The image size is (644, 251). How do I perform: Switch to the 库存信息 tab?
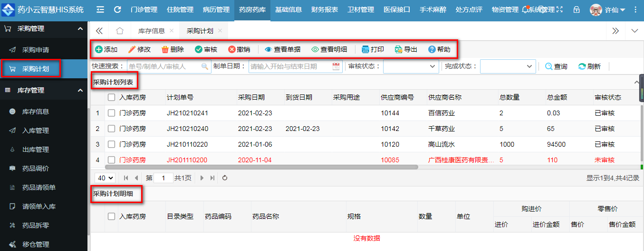152,31
